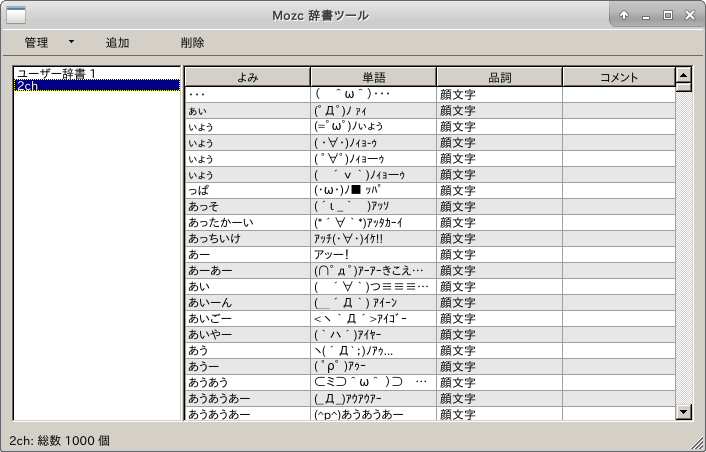Viewport: 706px width, 452px height.
Task: Close the Mozc 辞書ツール window
Action: point(690,15)
